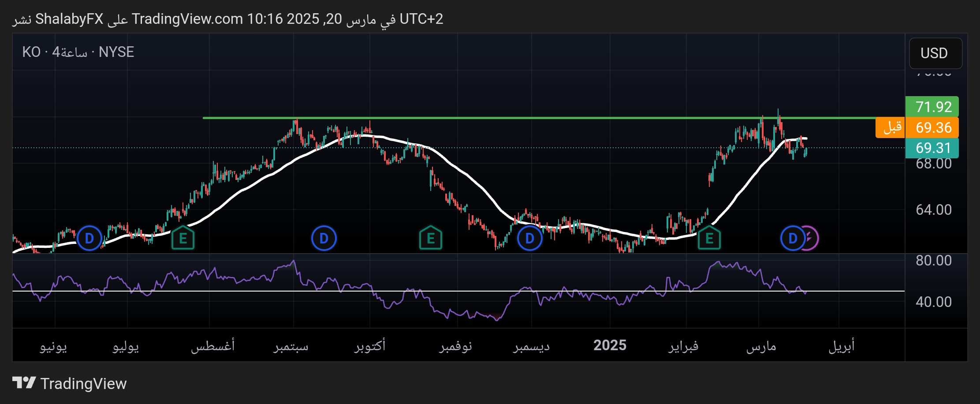This screenshot has width=980, height=404.
Task: Click the TradingView.com header text
Action: [x=187, y=19]
